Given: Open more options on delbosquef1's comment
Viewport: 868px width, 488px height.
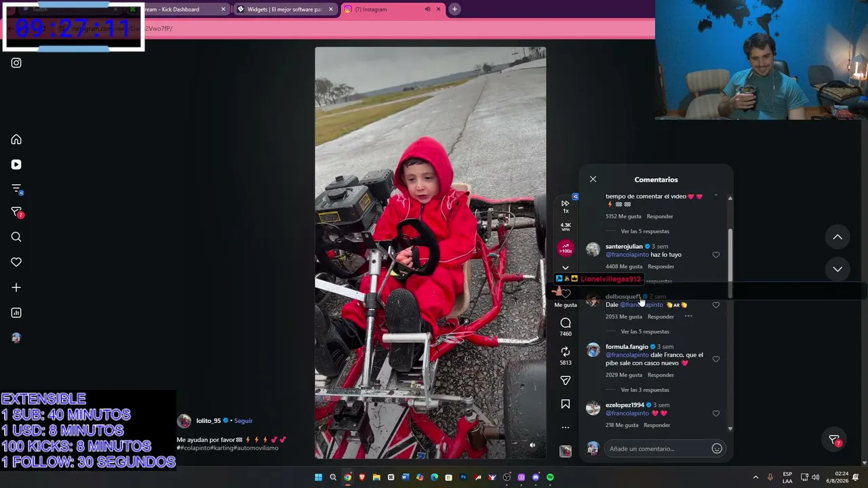Looking at the screenshot, I should coord(688,317).
